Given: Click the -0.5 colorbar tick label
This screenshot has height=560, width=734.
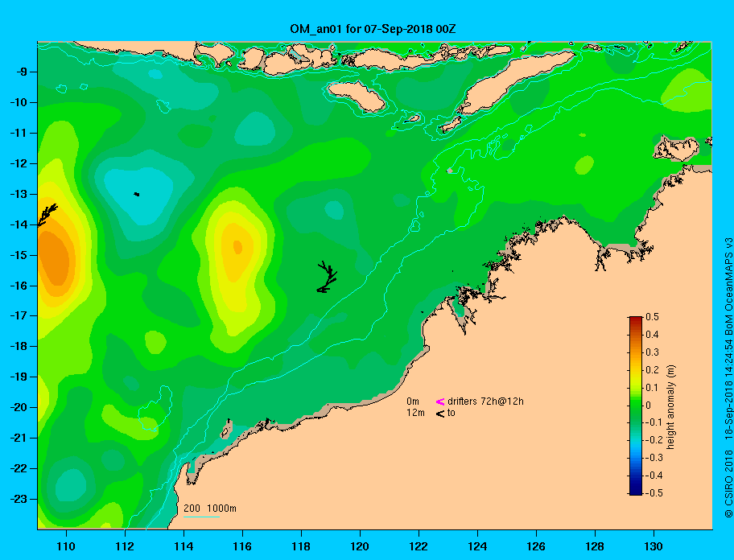Looking at the screenshot, I should [654, 493].
